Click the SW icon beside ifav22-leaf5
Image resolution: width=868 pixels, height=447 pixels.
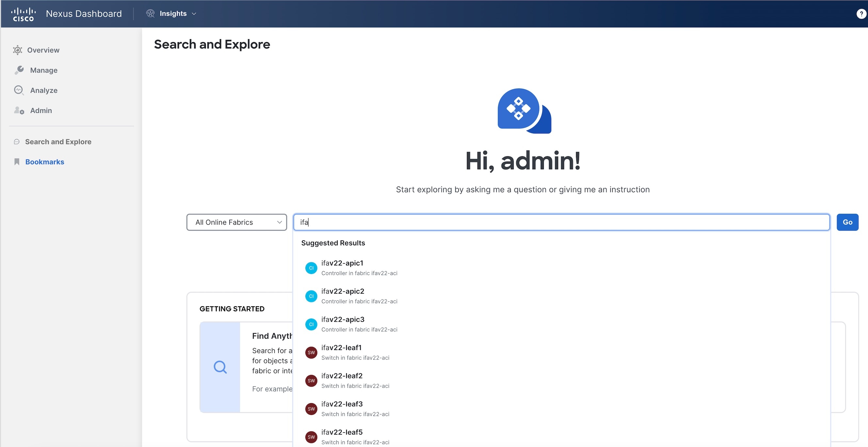click(x=311, y=437)
